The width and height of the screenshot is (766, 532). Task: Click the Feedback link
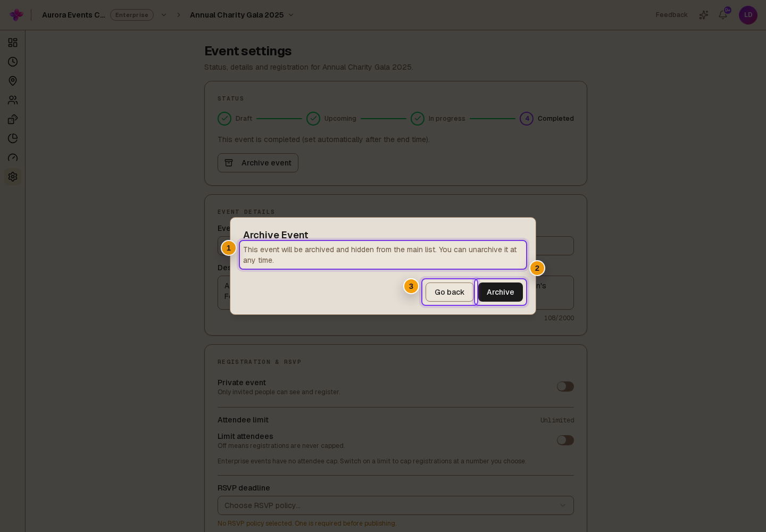click(671, 15)
